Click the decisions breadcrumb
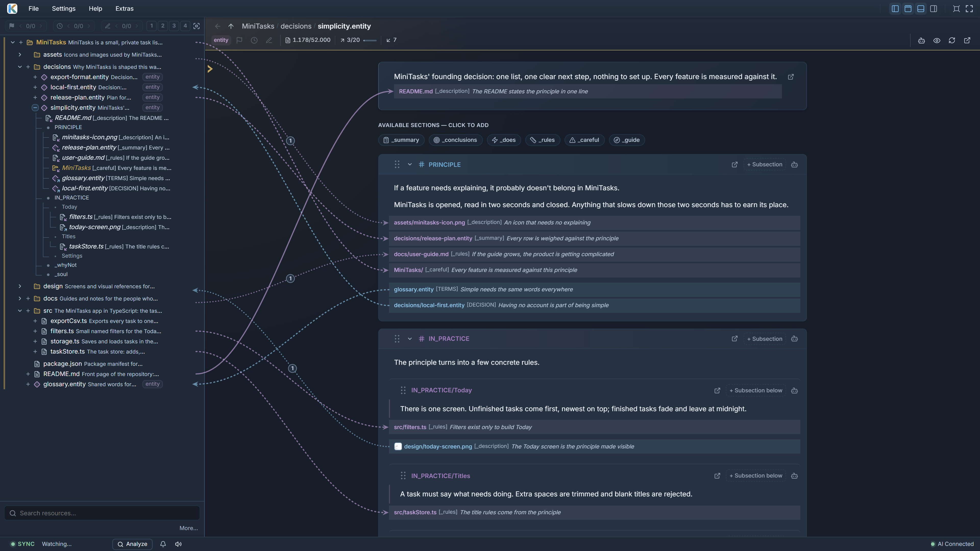980x551 pixels. [x=296, y=26]
